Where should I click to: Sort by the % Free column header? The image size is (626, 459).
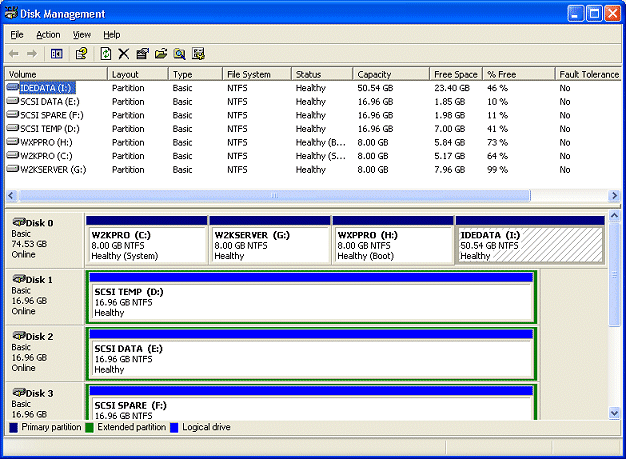(x=519, y=74)
